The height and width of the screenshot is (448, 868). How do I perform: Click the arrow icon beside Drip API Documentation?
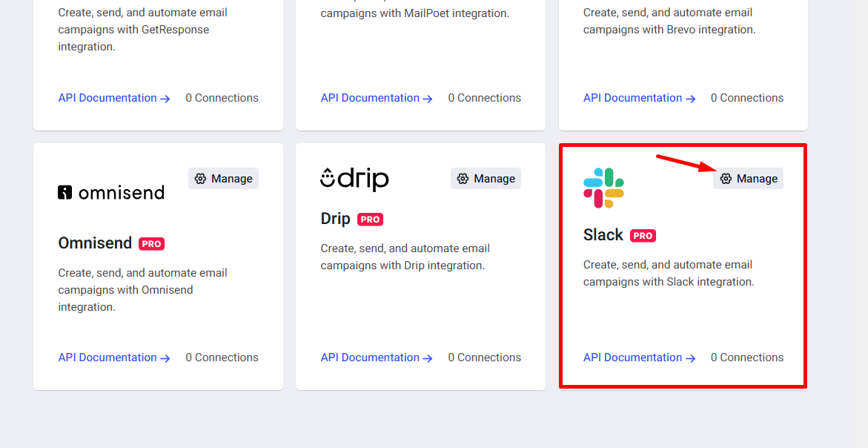click(x=428, y=358)
